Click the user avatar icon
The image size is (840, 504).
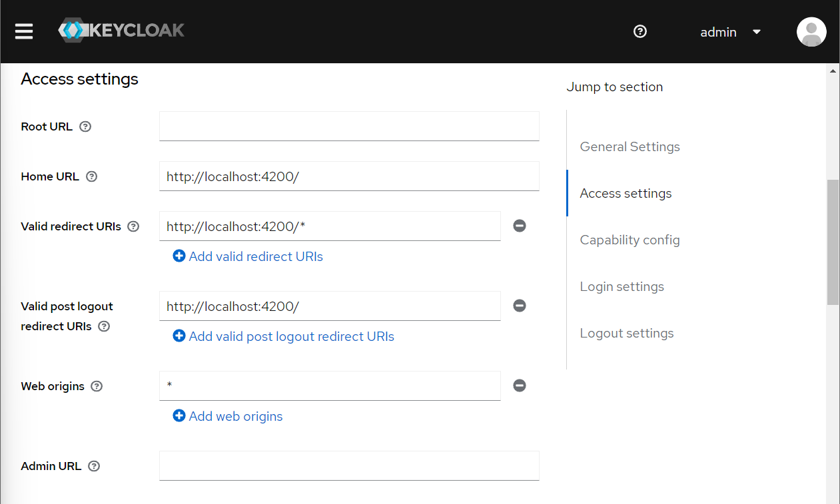coord(811,32)
